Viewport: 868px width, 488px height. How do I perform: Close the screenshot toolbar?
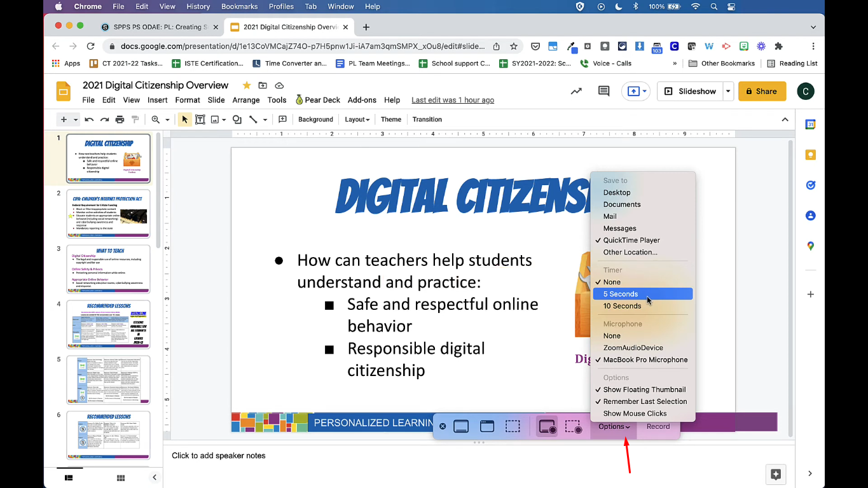443,427
